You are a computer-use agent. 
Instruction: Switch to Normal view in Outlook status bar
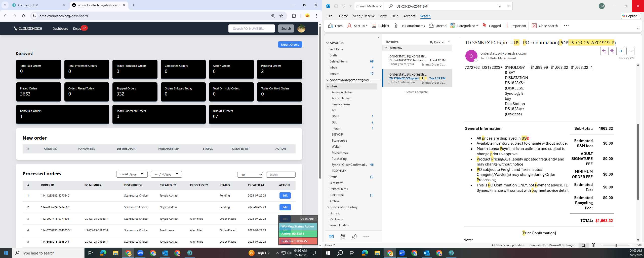coord(584,245)
